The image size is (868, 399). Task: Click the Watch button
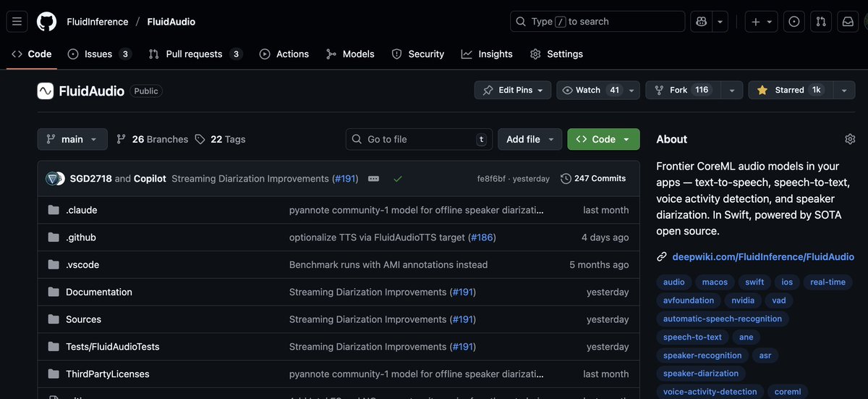pyautogui.click(x=591, y=90)
